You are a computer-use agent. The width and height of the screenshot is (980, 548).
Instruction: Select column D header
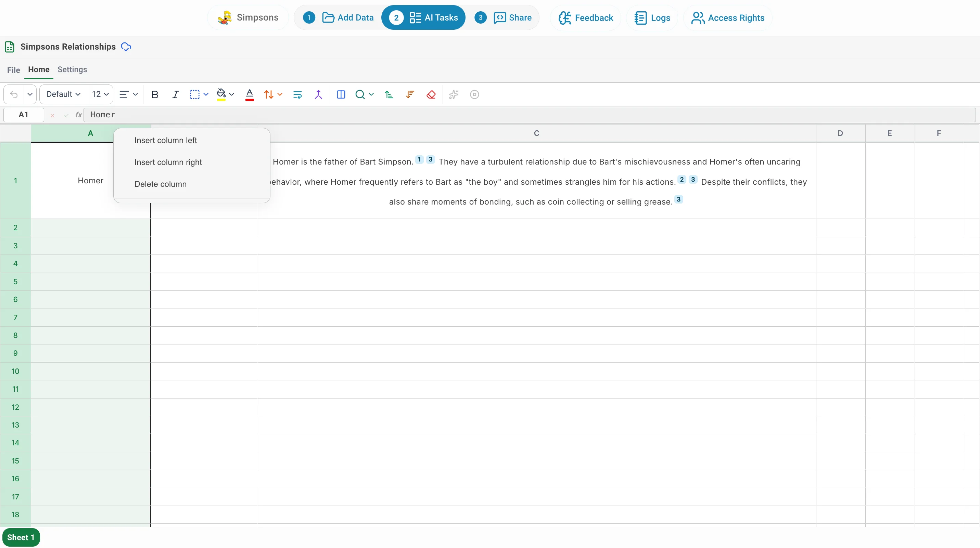point(840,133)
